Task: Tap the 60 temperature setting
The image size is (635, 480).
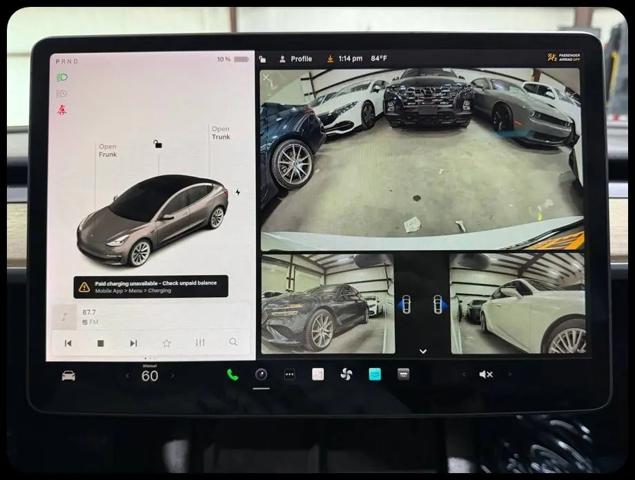Action: 150,376
